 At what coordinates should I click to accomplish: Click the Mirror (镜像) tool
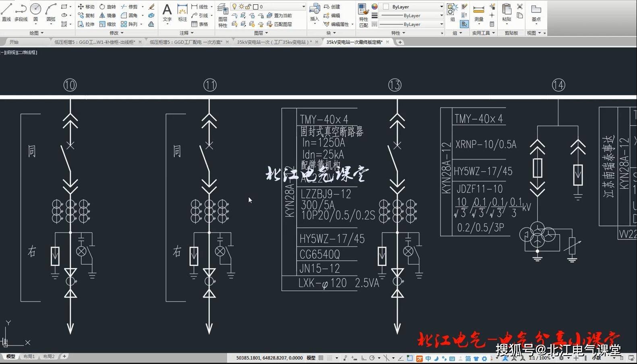(108, 15)
